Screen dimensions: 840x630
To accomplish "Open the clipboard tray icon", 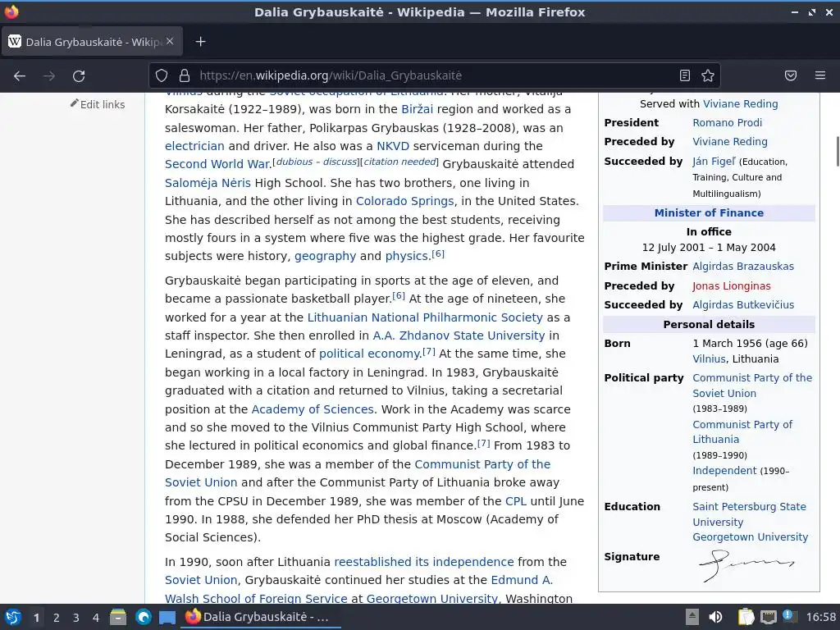I will pos(746,617).
